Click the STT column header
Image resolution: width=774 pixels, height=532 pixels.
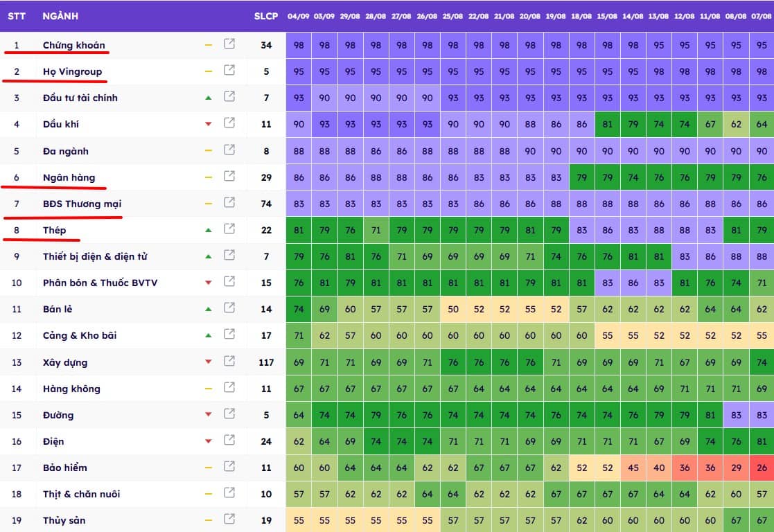[17, 16]
